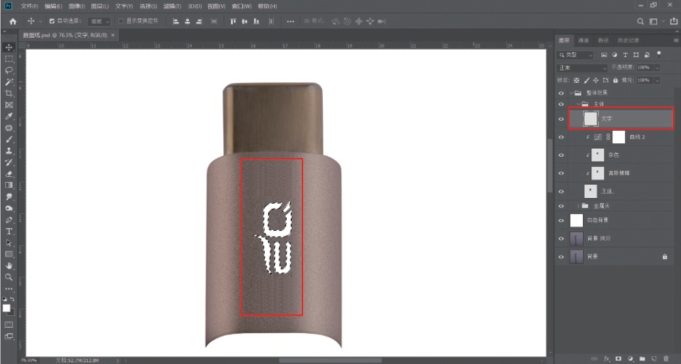Pick the Eyedropper tool
The height and width of the screenshot is (364, 681).
9,116
